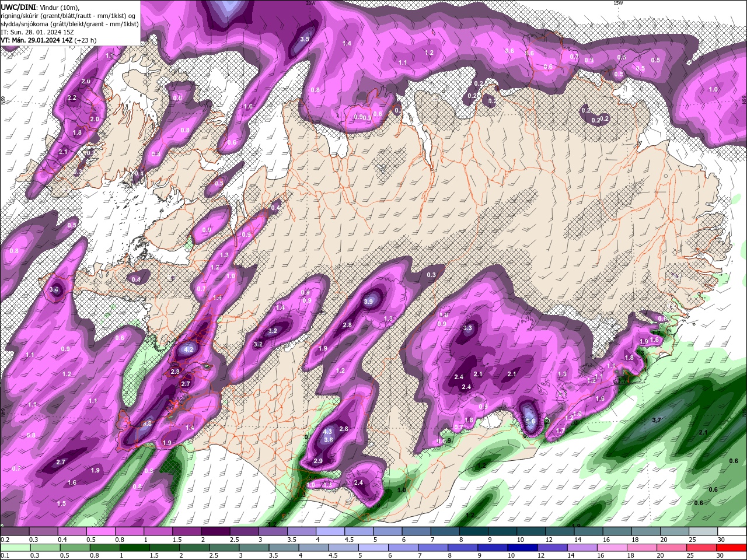Click the 0.2 label in the legend
Image resolution: width=747 pixels, height=560 pixels.
[5, 540]
